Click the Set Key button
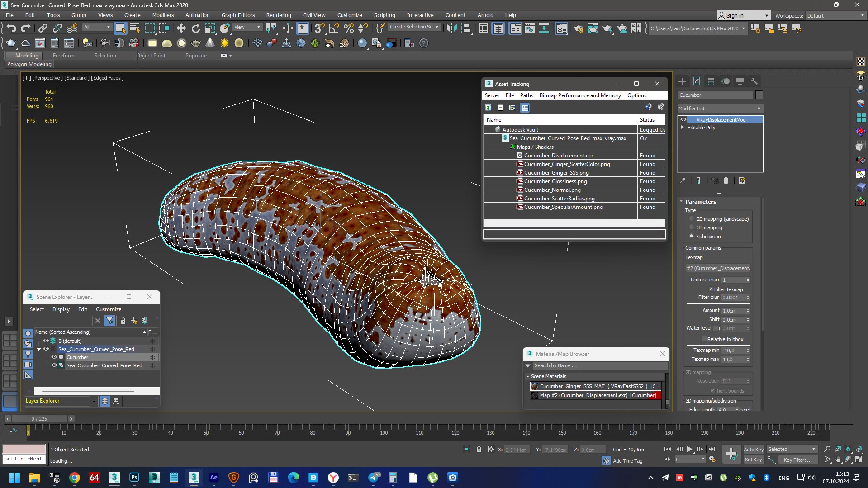 click(754, 460)
